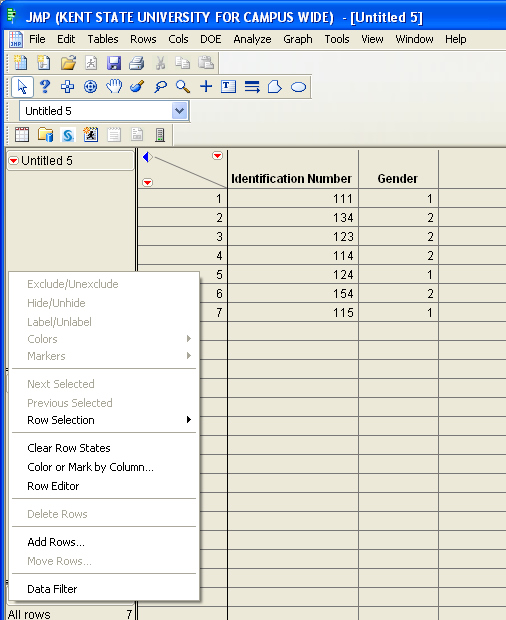Select the Identification Number column header
Image resolution: width=506 pixels, height=620 pixels.
click(292, 179)
